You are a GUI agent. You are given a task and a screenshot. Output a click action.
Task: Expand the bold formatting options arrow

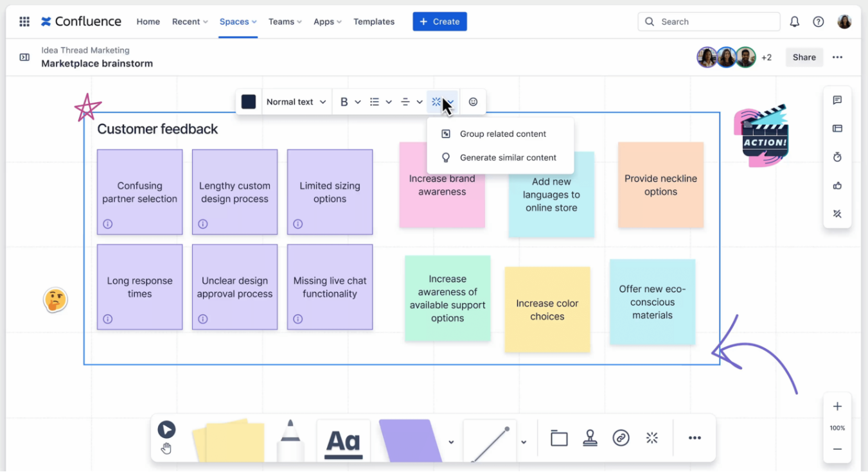358,101
